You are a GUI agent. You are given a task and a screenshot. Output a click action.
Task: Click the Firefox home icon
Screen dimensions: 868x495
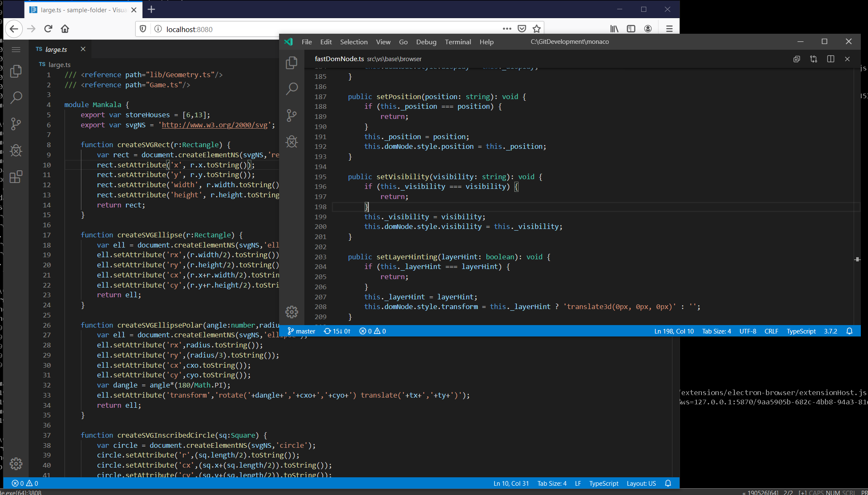pyautogui.click(x=65, y=29)
